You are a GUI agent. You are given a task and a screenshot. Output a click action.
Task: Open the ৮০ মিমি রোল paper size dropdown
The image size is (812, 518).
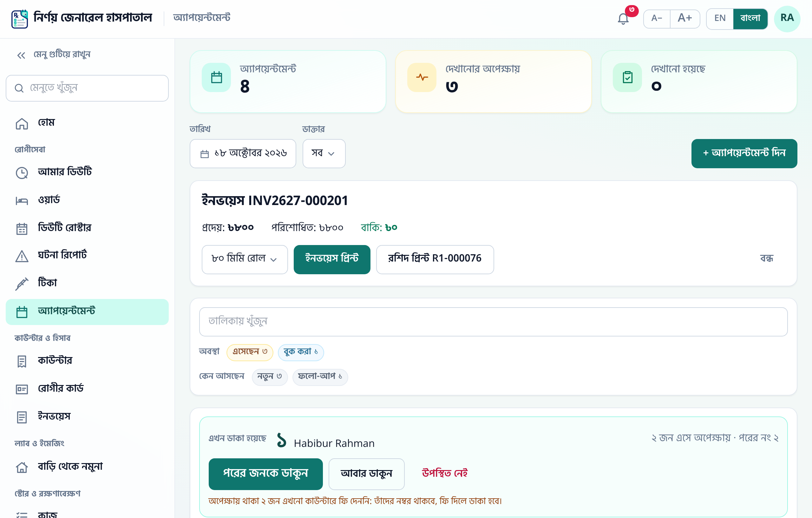pyautogui.click(x=245, y=260)
